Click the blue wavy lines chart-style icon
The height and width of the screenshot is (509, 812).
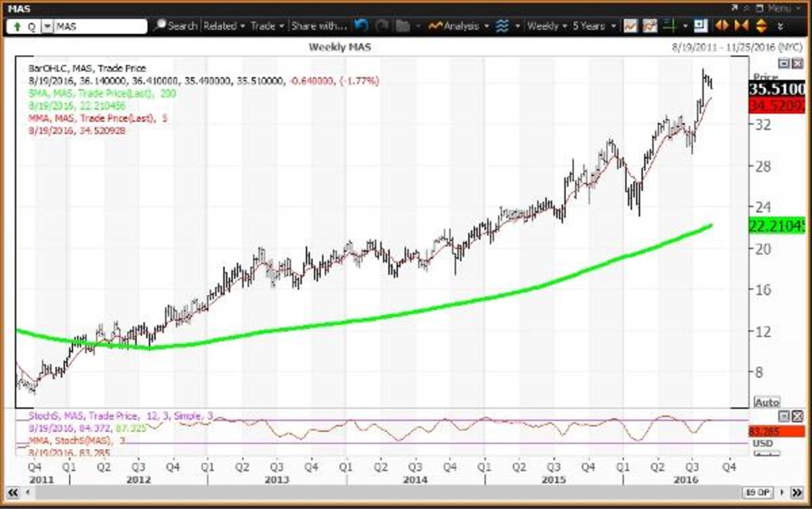click(x=501, y=26)
